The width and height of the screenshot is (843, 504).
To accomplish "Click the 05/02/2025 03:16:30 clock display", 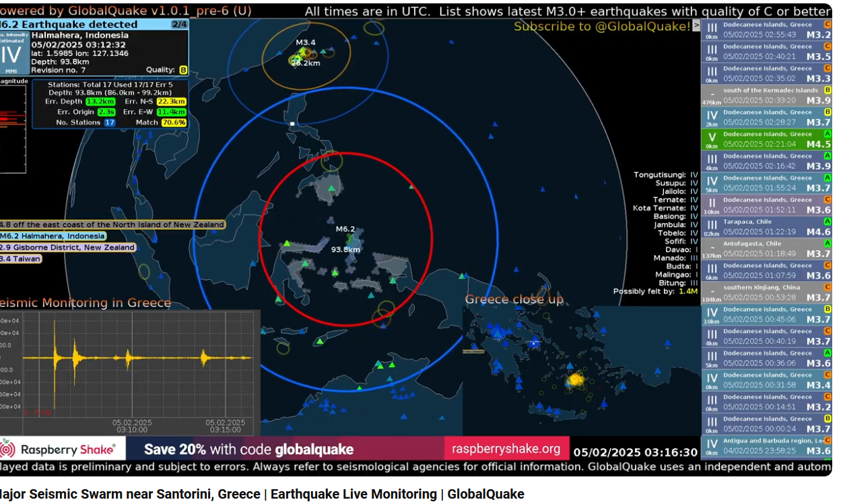I will pyautogui.click(x=636, y=452).
